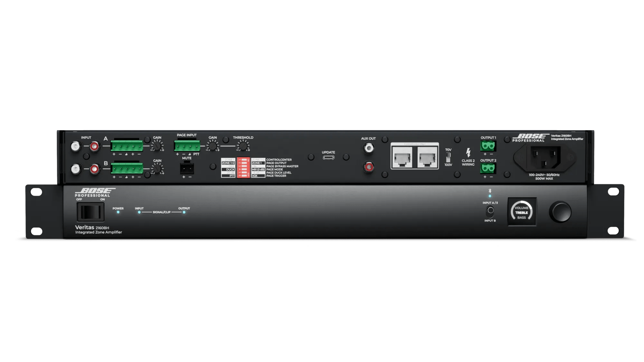Click the bottom-right rack ear mounting hole
Viewport: 644px width, 362px height.
tap(613, 231)
